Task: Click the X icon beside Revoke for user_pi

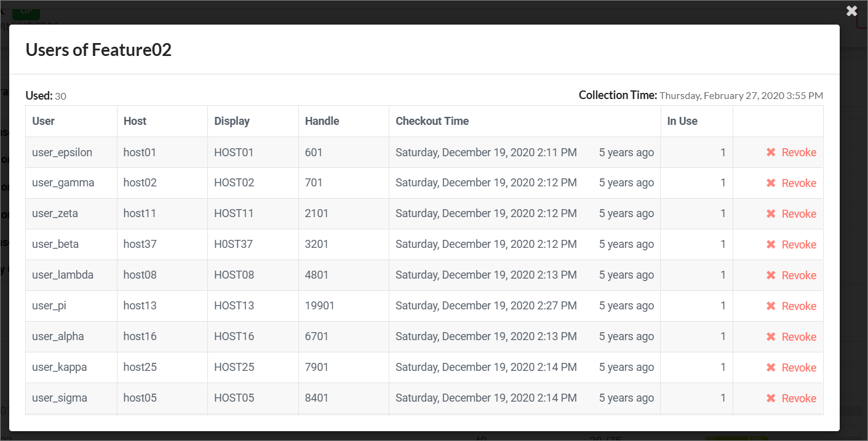Action: pyautogui.click(x=771, y=306)
